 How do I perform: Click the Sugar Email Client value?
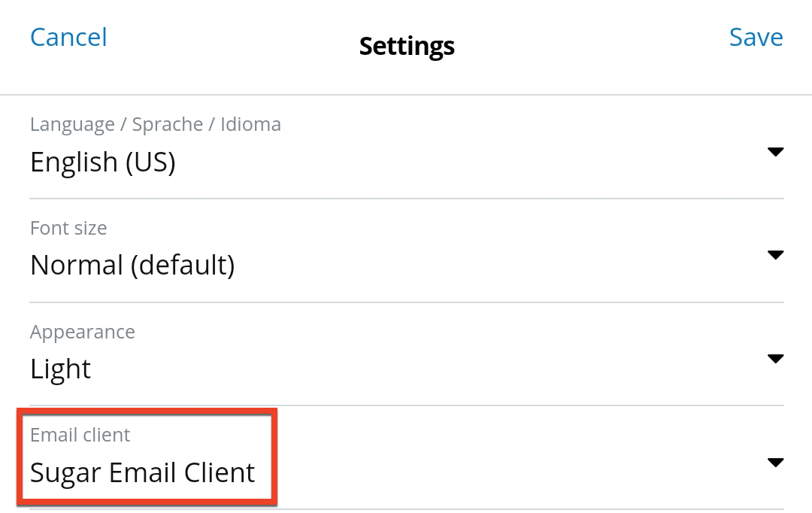[141, 472]
